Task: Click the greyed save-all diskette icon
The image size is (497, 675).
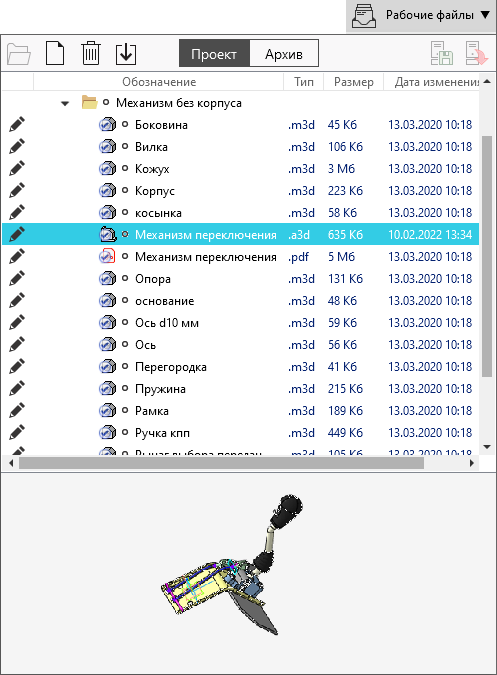Action: pyautogui.click(x=442, y=53)
